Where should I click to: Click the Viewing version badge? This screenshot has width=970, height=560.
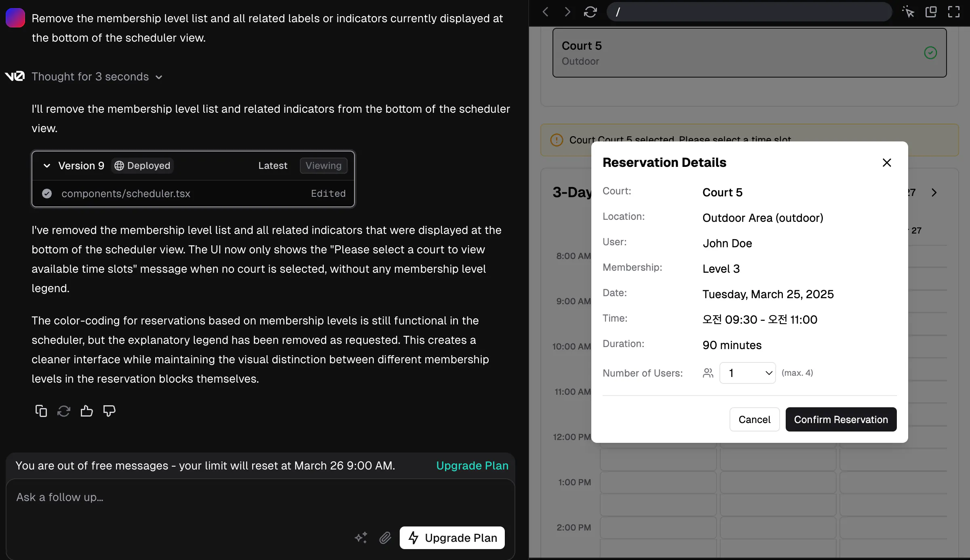pyautogui.click(x=323, y=166)
